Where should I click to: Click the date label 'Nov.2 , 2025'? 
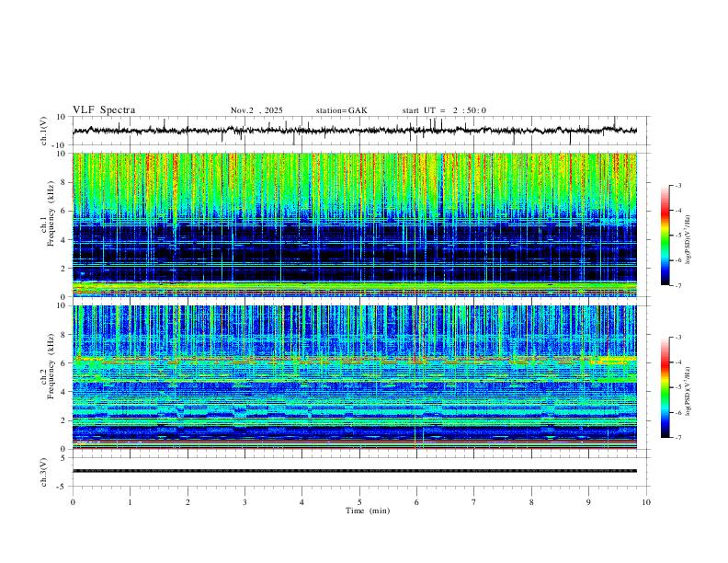[x=256, y=110]
